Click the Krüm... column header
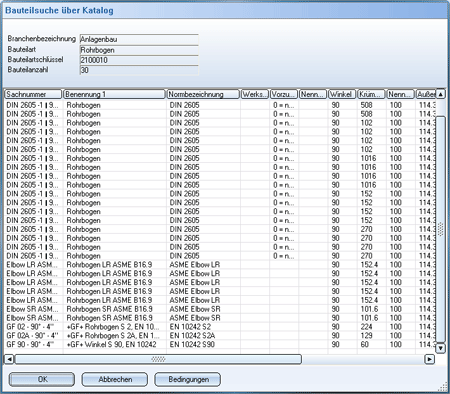 click(371, 94)
